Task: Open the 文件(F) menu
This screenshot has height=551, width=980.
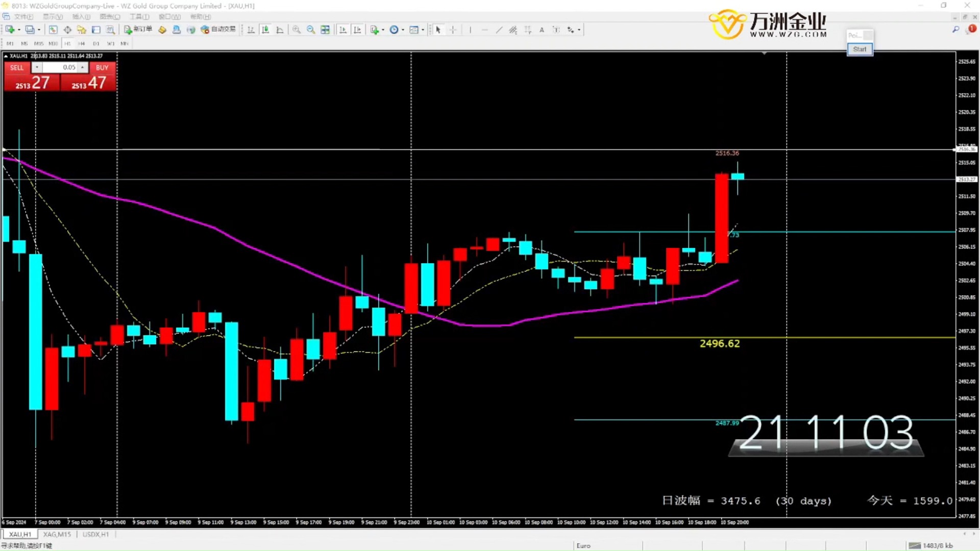Action: [x=24, y=17]
